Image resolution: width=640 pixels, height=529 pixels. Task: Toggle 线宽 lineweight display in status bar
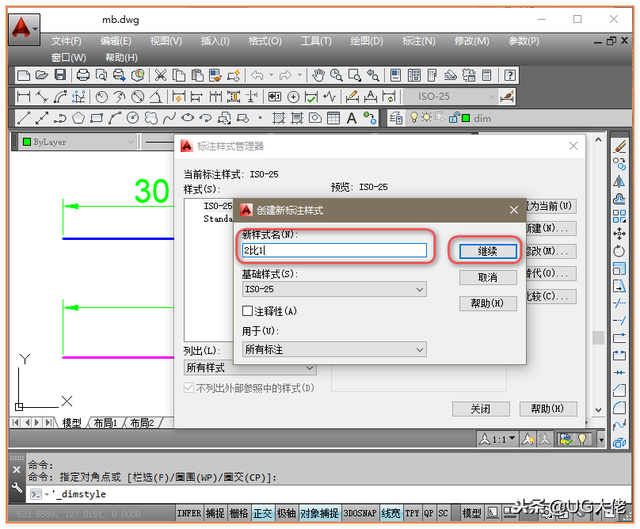[390, 513]
